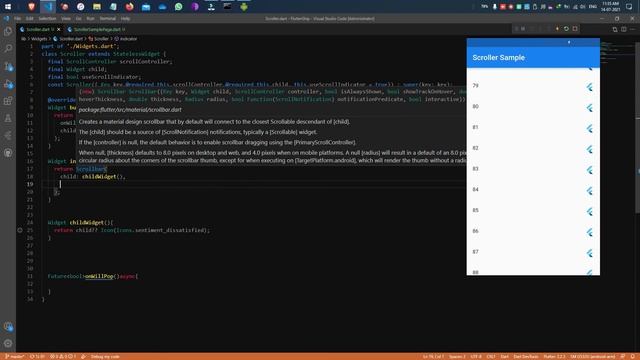Select device SM G532G in status bar
640x360 pixels.
[593, 356]
